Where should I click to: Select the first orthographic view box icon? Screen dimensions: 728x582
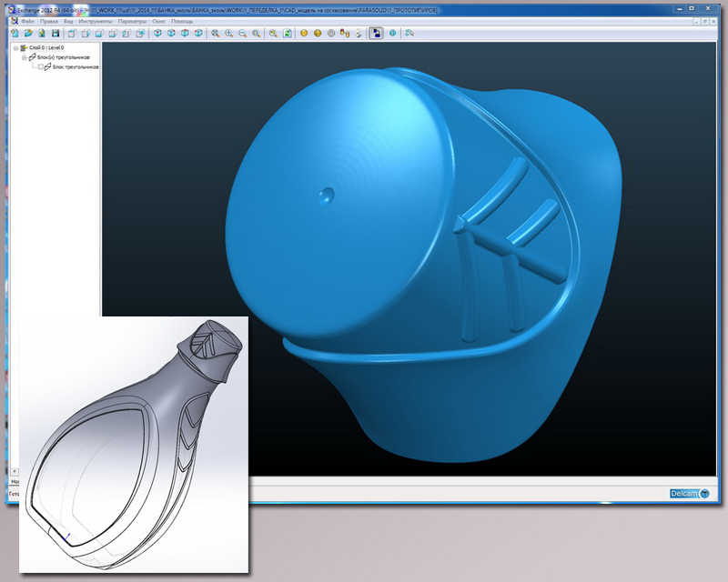coord(72,33)
